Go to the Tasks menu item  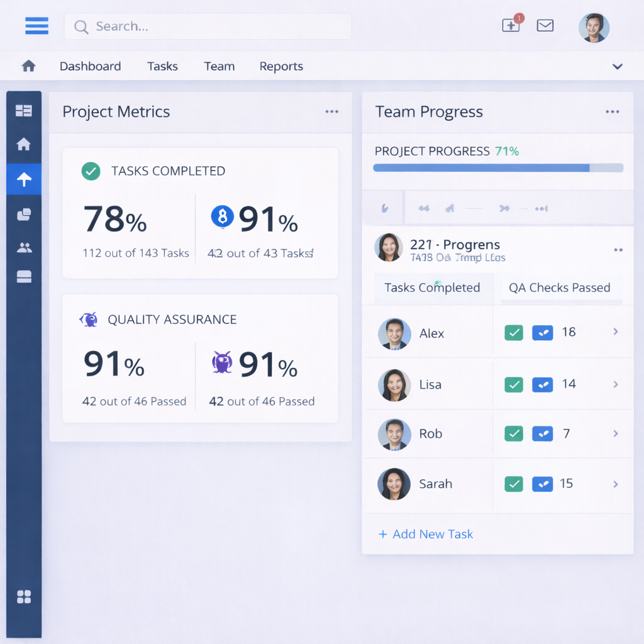tap(162, 67)
